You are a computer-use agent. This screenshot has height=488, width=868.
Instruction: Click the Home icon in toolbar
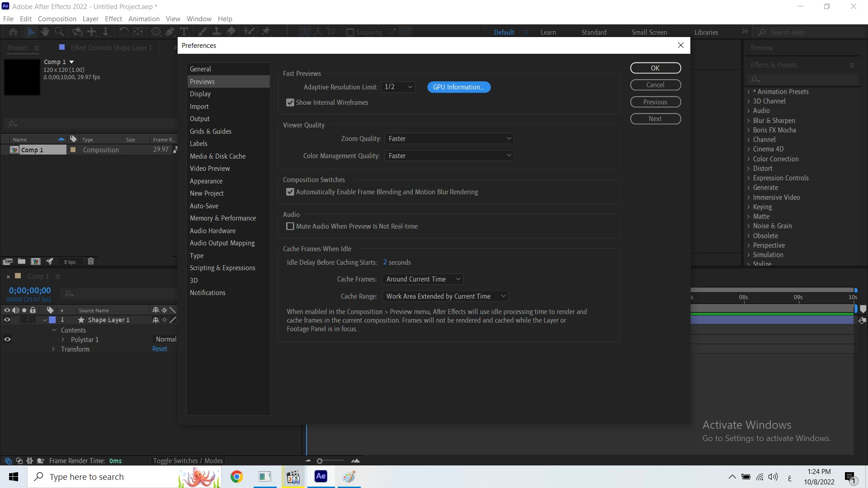pyautogui.click(x=13, y=32)
